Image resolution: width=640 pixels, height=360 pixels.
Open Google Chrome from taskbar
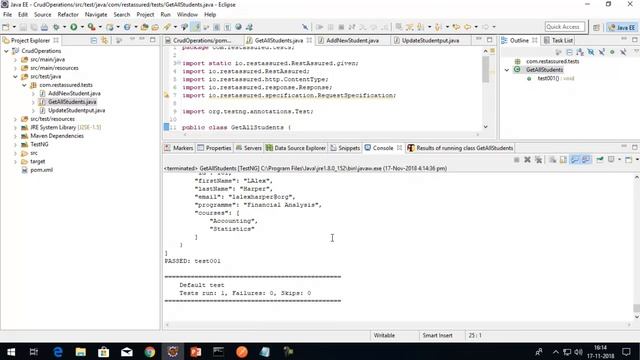pos(149,351)
